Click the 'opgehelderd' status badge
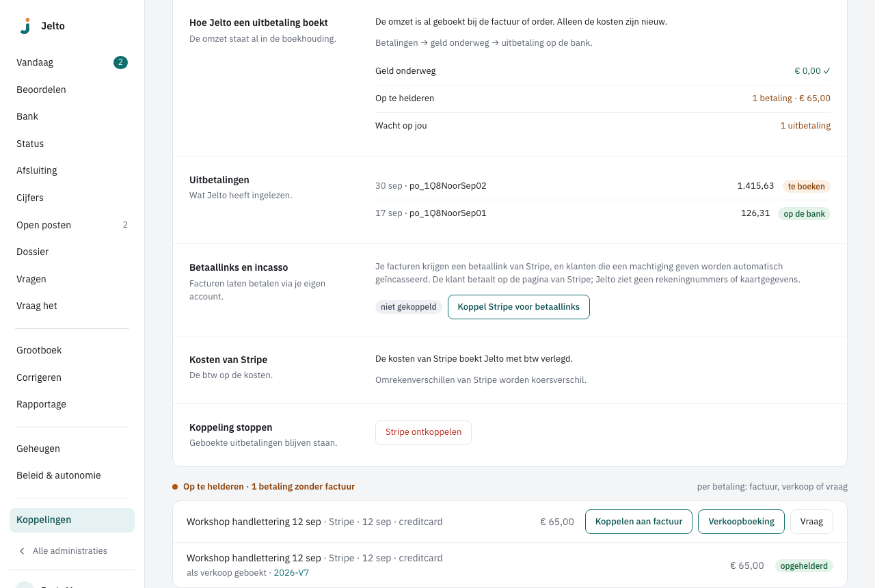 804,566
